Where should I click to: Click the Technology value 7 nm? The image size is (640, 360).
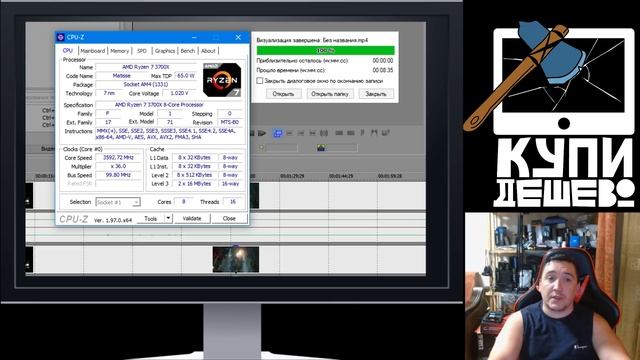point(109,93)
